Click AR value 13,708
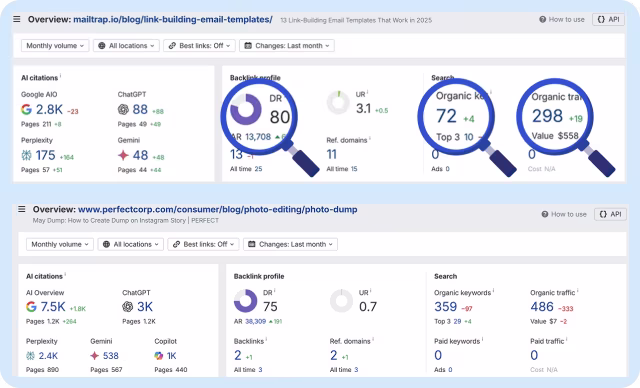 tap(258, 137)
